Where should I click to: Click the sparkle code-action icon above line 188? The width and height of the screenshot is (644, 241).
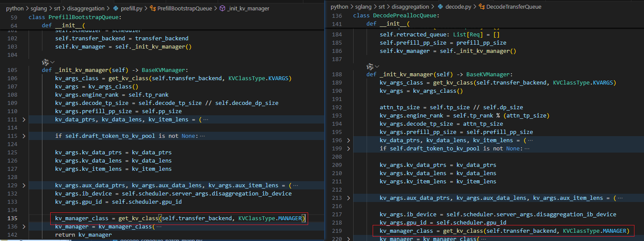point(370,66)
